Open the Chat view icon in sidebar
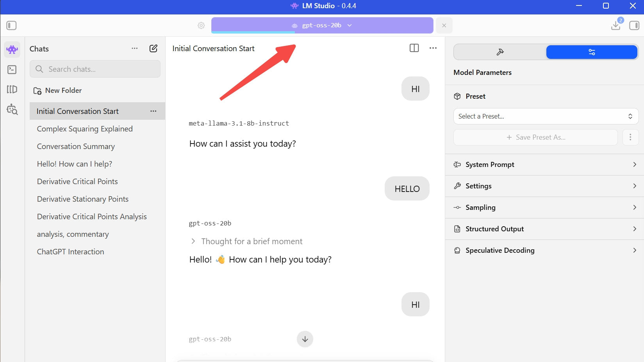Viewport: 644px width, 362px height. click(12, 50)
